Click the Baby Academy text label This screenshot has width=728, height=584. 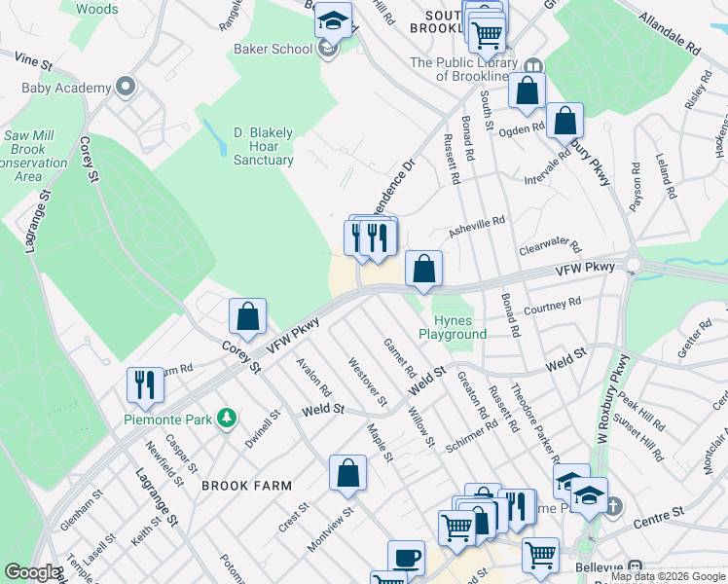pos(66,88)
